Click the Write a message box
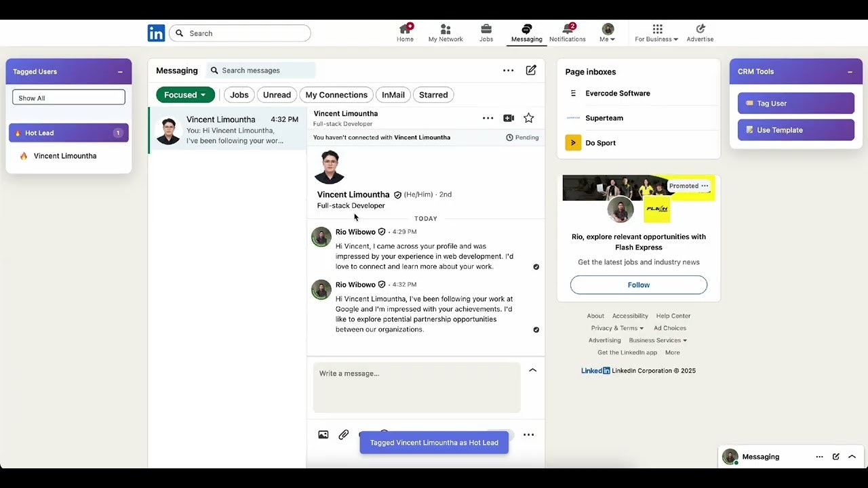868x488 pixels. [416, 388]
